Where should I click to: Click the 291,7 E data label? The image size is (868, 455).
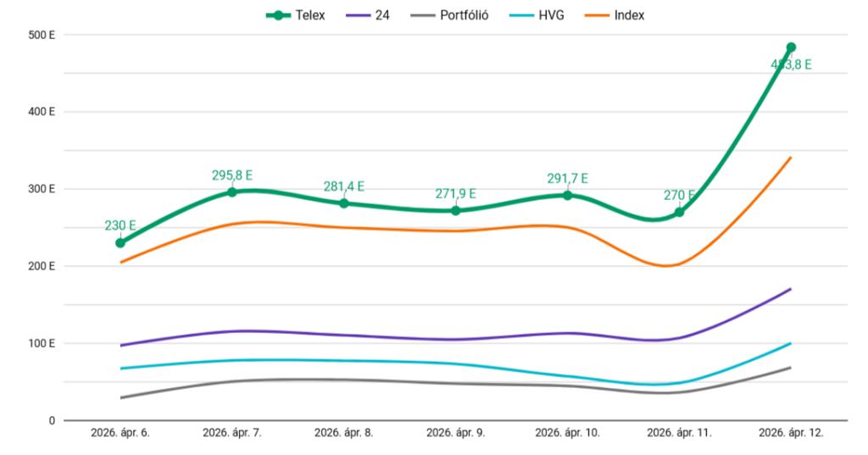568,179
